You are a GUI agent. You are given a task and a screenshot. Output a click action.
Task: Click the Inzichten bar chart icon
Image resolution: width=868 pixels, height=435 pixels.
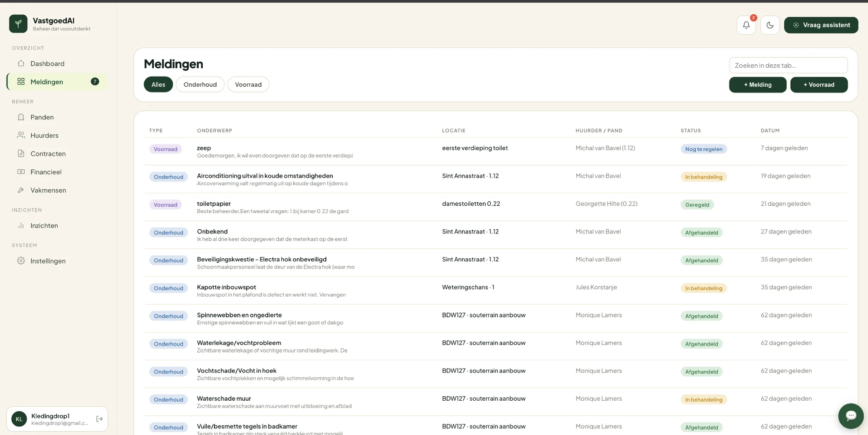21,226
